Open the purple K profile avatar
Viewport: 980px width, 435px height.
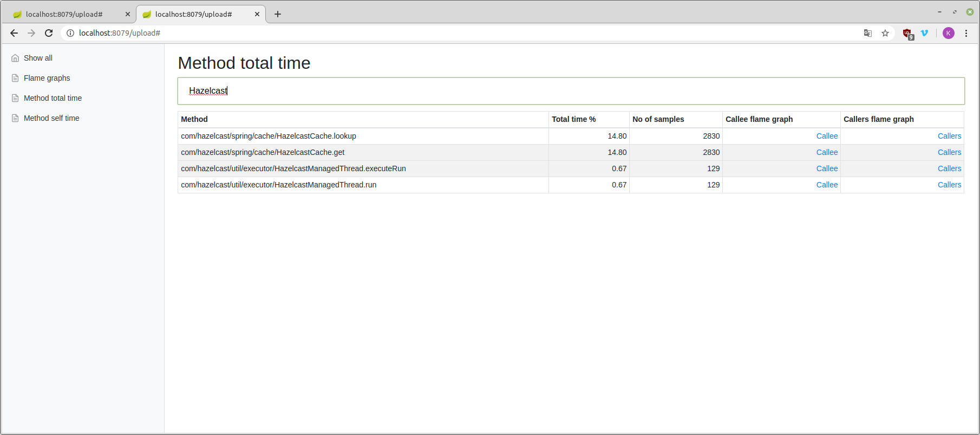949,33
